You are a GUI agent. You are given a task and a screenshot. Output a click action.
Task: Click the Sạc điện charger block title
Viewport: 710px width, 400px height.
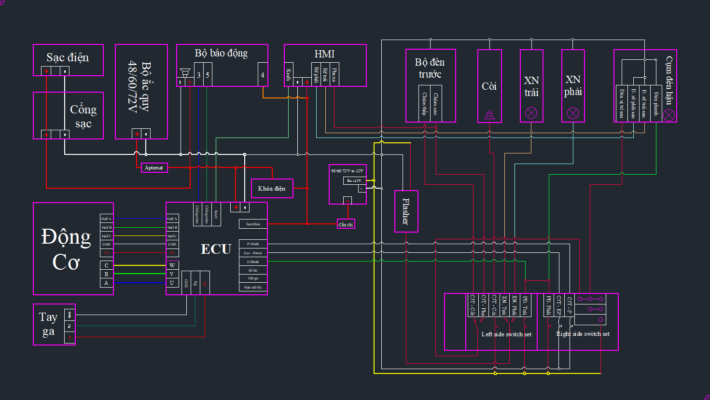69,58
